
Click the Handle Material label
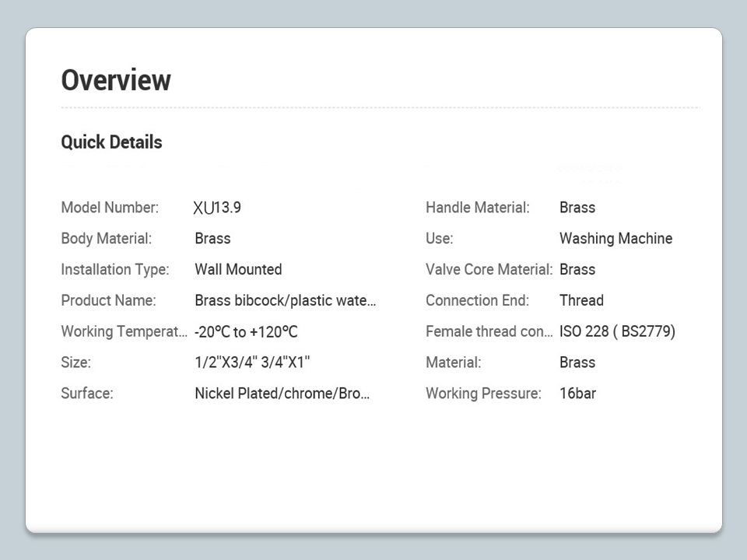point(477,208)
